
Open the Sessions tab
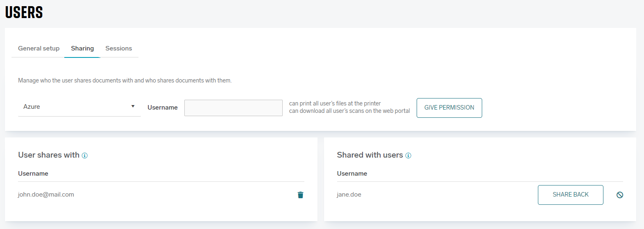click(x=118, y=48)
